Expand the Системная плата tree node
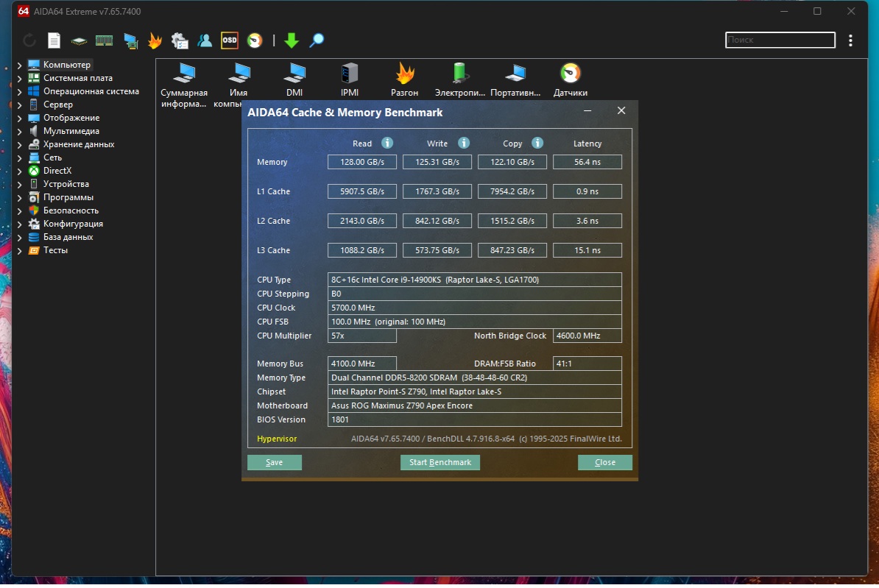Image resolution: width=879 pixels, height=588 pixels. point(20,79)
